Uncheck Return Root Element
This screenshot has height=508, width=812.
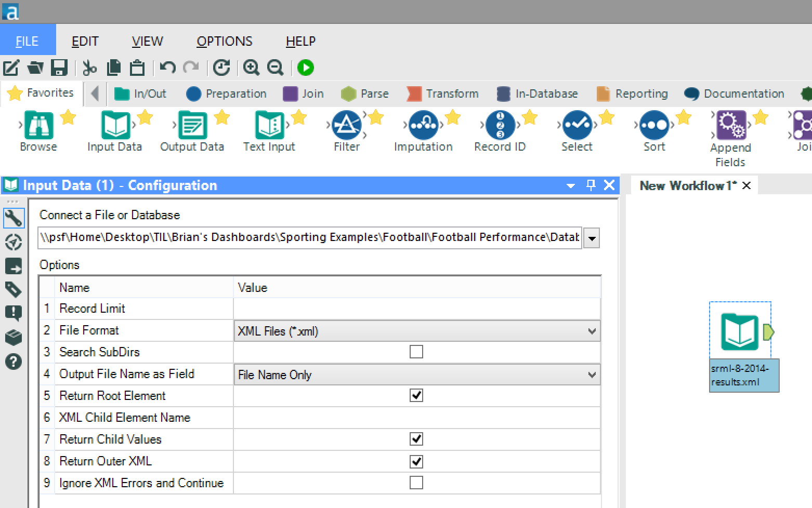coord(416,396)
